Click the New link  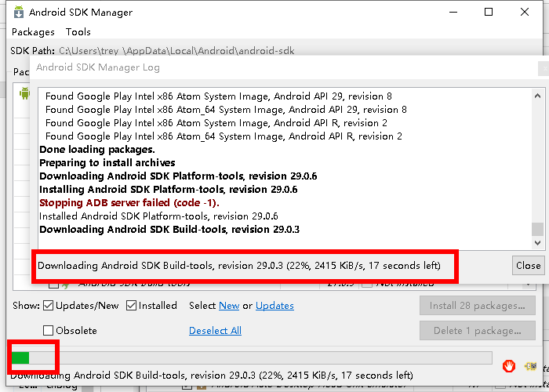229,306
